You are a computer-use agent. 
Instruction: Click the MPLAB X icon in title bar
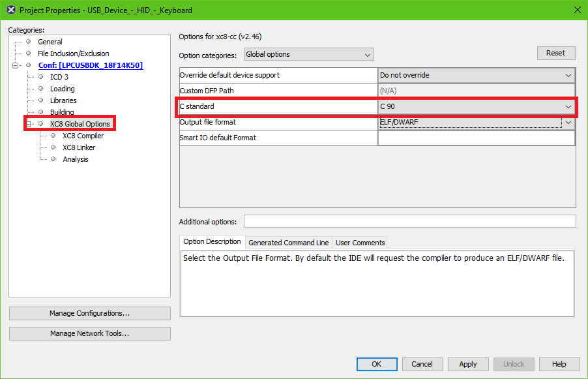[10, 10]
